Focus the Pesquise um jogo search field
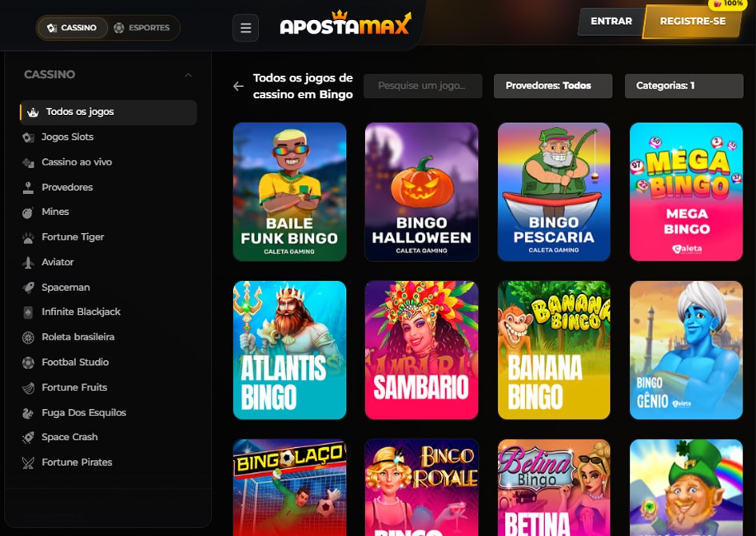Screen dimensions: 756x536 [x=423, y=85]
